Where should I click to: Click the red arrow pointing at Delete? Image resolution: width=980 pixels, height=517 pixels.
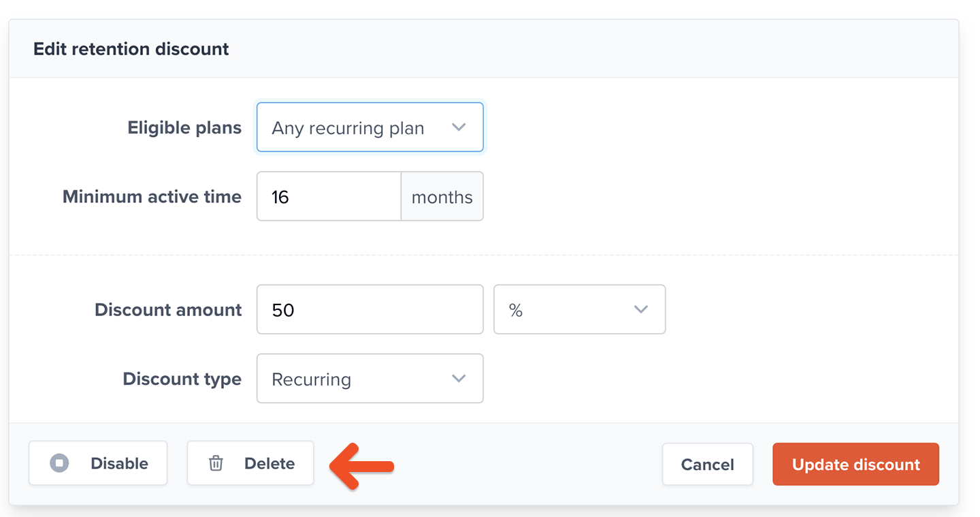361,466
